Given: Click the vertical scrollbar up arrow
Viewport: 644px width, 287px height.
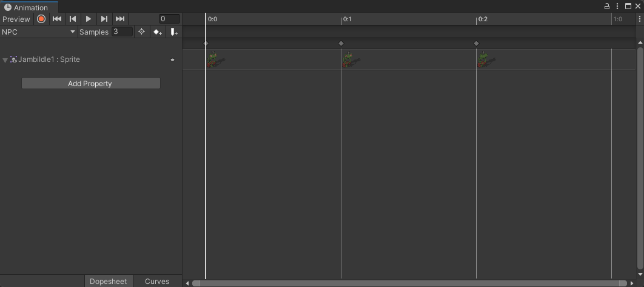Looking at the screenshot, I should 640,42.
